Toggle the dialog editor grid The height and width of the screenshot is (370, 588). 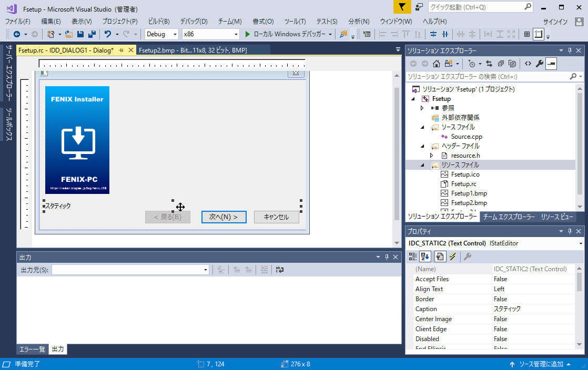pyautogui.click(x=527, y=34)
